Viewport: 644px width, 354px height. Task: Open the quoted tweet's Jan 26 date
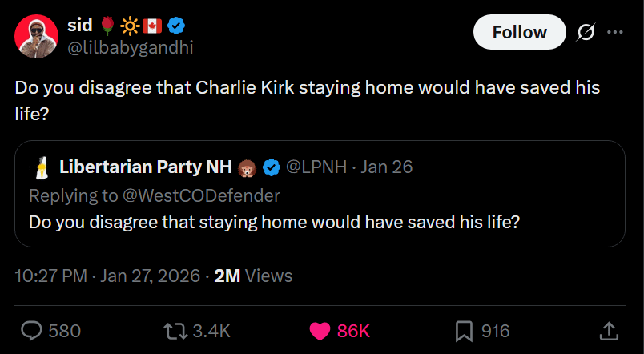(x=387, y=167)
